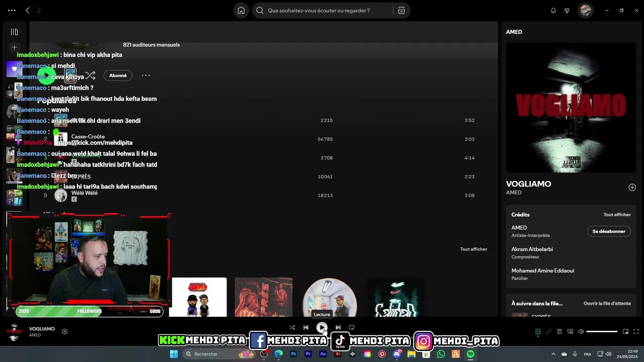Click play count 54785

325,139
